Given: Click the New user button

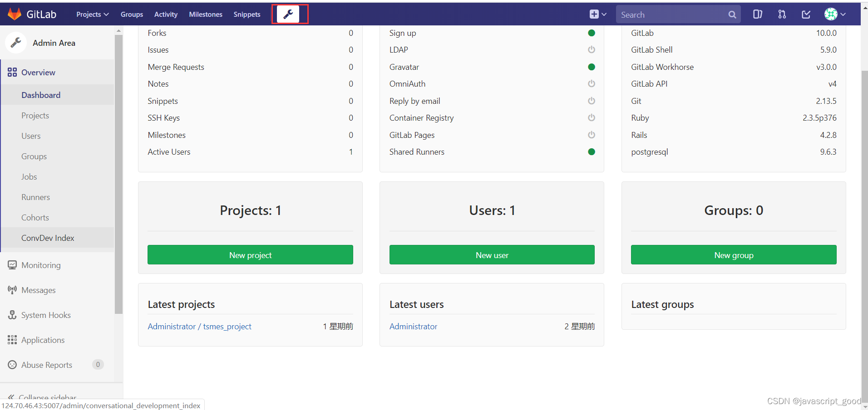Looking at the screenshot, I should point(492,255).
